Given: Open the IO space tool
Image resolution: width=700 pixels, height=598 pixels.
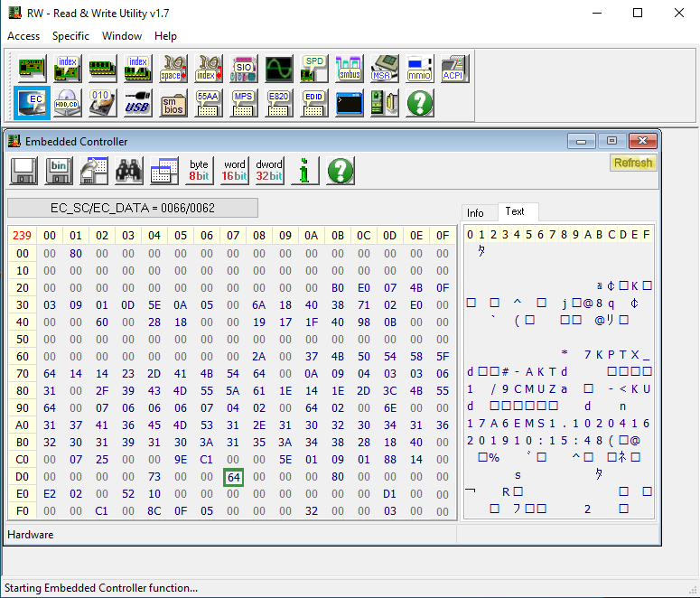Looking at the screenshot, I should (173, 69).
